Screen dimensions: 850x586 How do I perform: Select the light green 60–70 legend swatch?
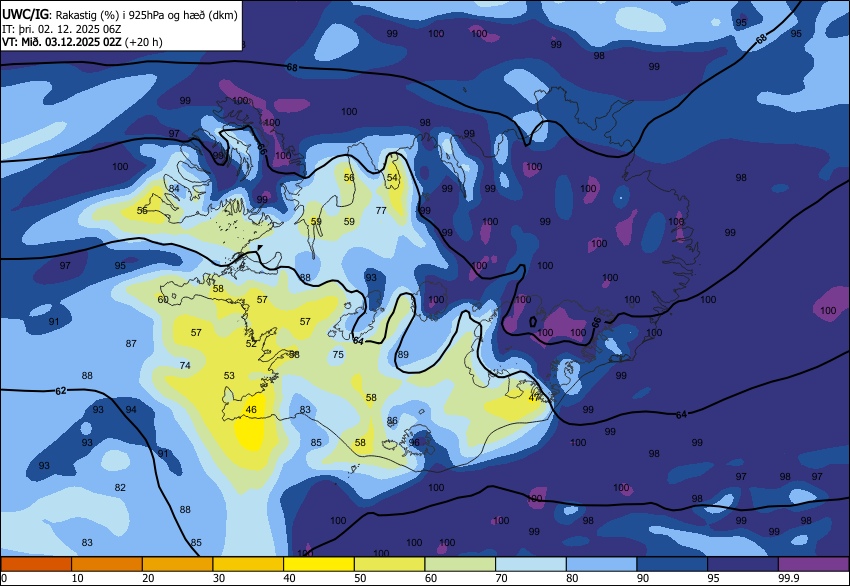pyautogui.click(x=460, y=564)
